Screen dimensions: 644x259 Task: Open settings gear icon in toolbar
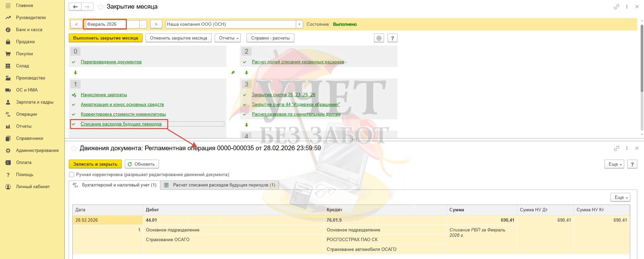click(x=379, y=38)
